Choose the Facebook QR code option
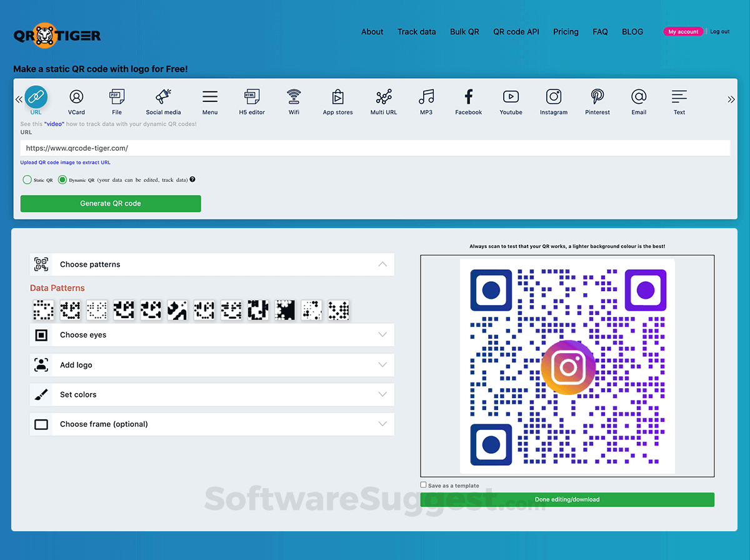Image resolution: width=750 pixels, height=560 pixels. point(468,101)
